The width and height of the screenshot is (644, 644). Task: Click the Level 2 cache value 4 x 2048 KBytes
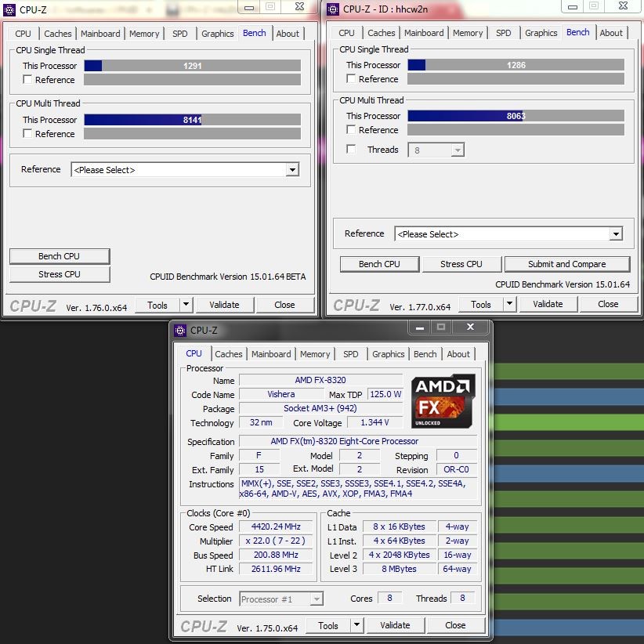tap(400, 555)
